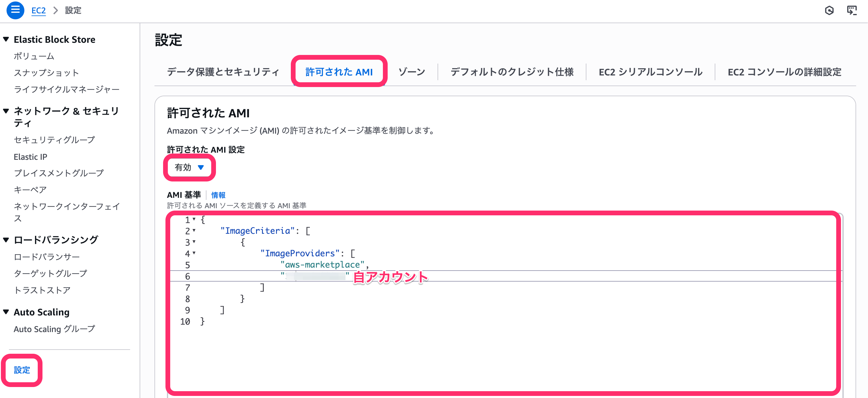Open the 有効 AMI setting dropdown

tap(189, 168)
